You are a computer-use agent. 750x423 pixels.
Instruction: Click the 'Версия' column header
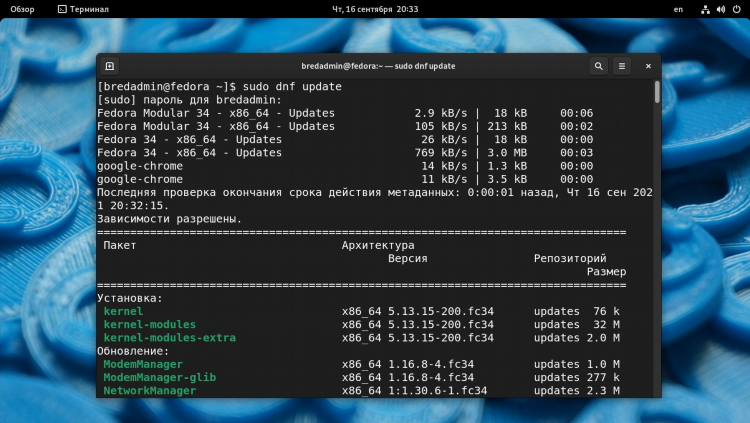408,259
